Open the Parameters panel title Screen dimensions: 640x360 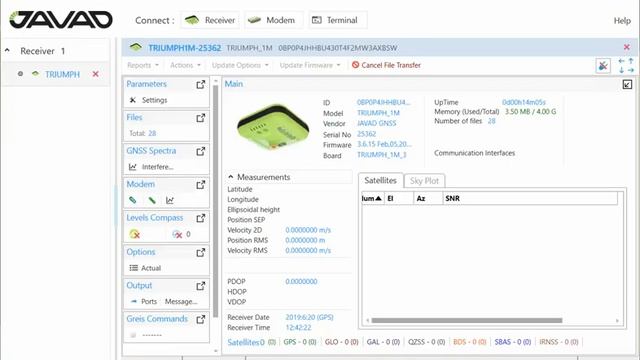coord(147,84)
